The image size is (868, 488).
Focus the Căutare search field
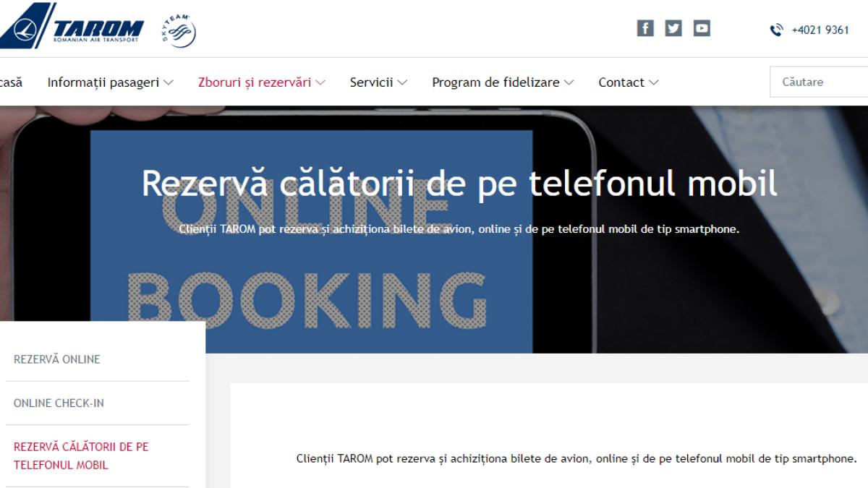[x=819, y=82]
